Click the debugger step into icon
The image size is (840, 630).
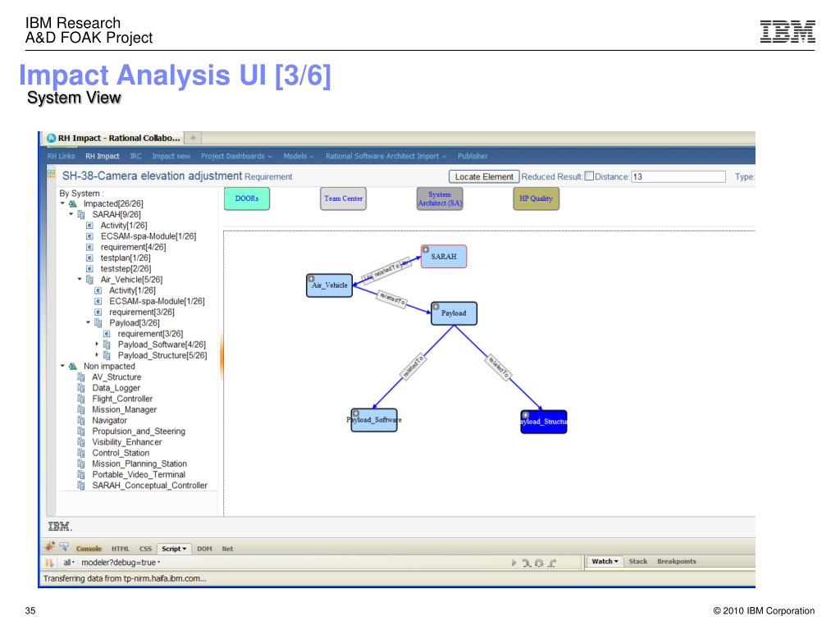pyautogui.click(x=527, y=563)
